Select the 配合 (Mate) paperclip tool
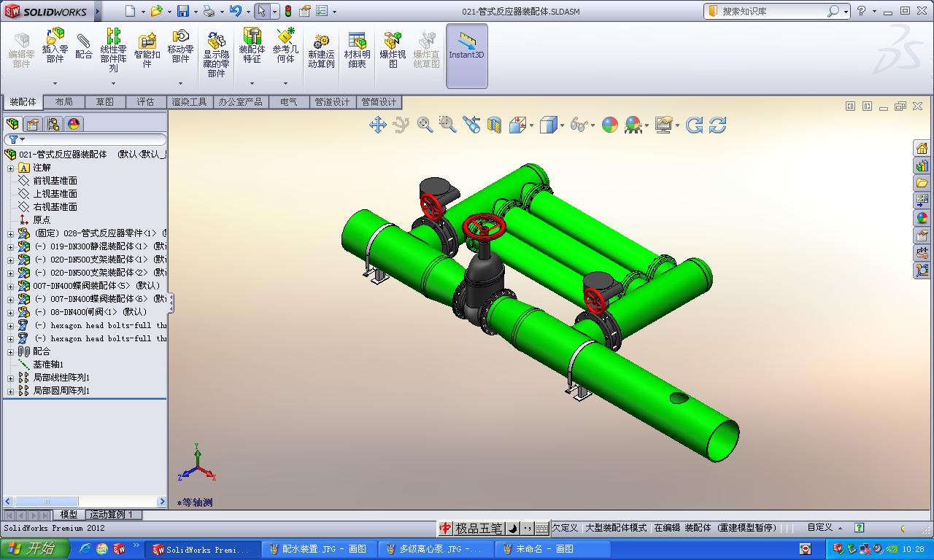The height and width of the screenshot is (560, 934). [x=84, y=46]
